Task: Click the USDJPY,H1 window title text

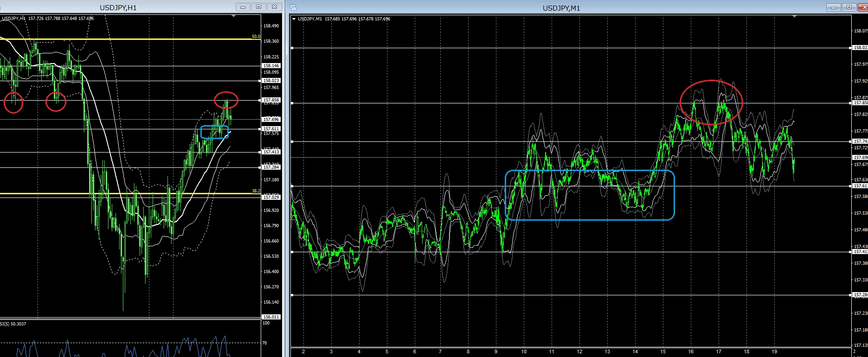Action: [118, 7]
